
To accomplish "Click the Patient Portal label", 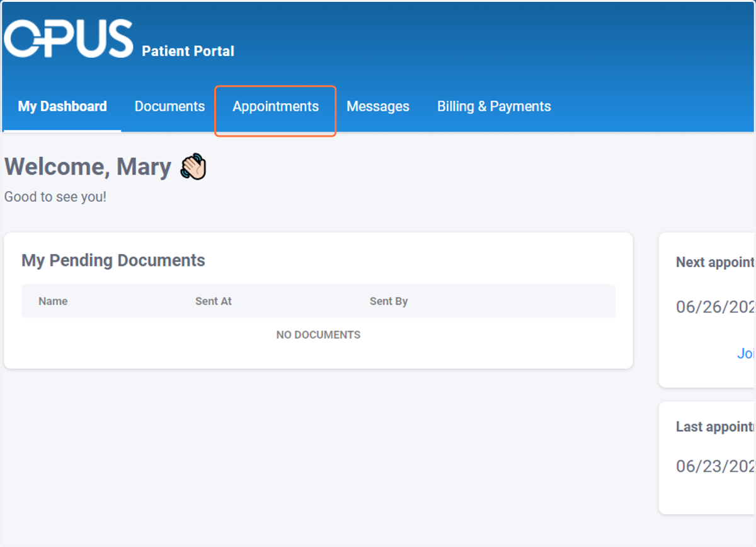I will [188, 51].
